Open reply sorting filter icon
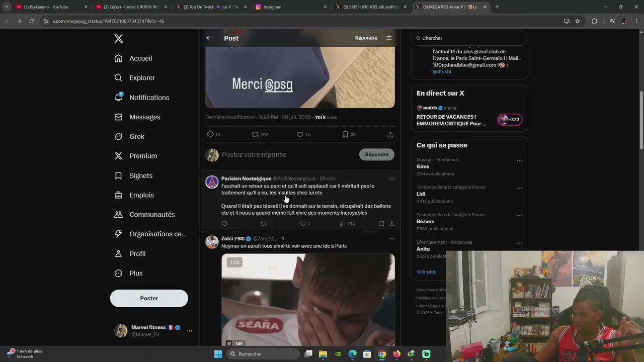The width and height of the screenshot is (644, 362). (x=389, y=38)
